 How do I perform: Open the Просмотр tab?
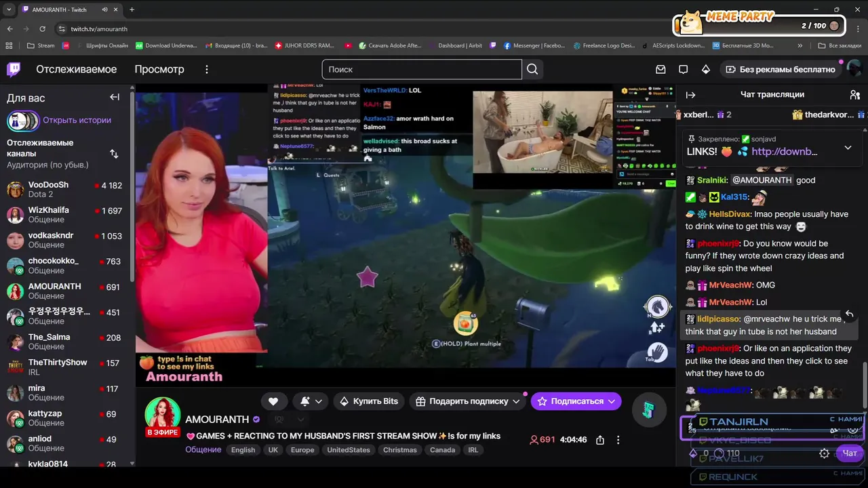[x=159, y=69]
